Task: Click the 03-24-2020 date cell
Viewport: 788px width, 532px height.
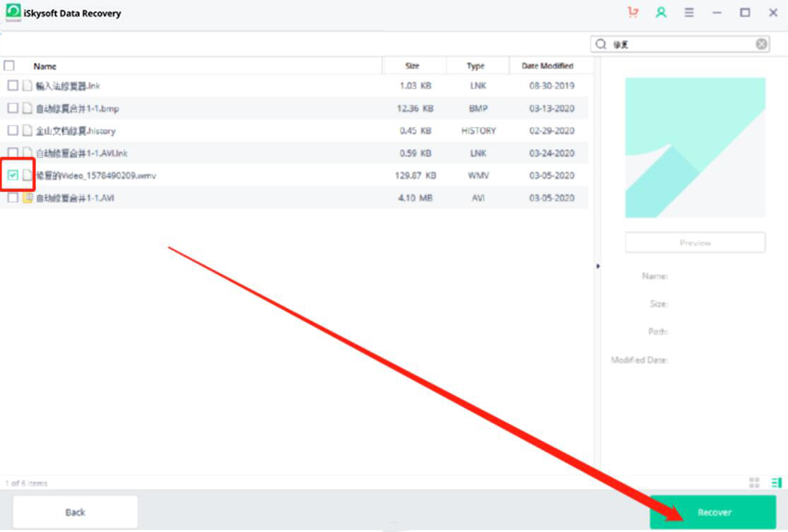Action: pos(551,153)
